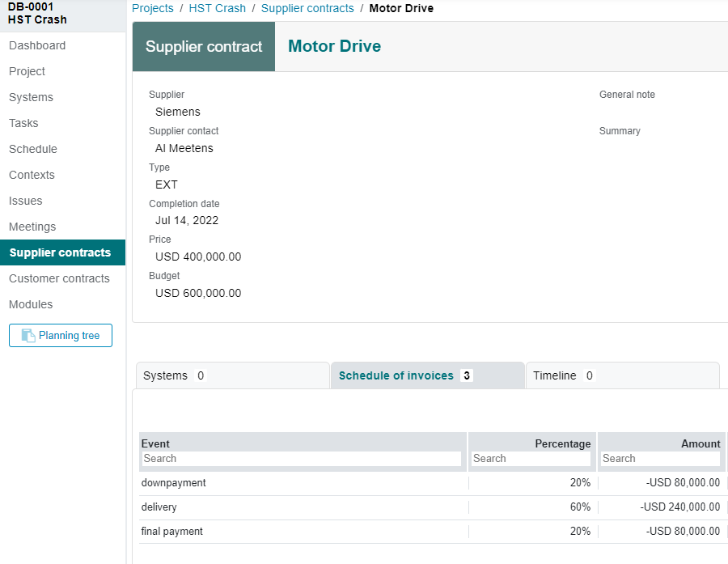The height and width of the screenshot is (564, 728).
Task: Select Supplier contracts in the sidebar
Action: tap(62, 252)
